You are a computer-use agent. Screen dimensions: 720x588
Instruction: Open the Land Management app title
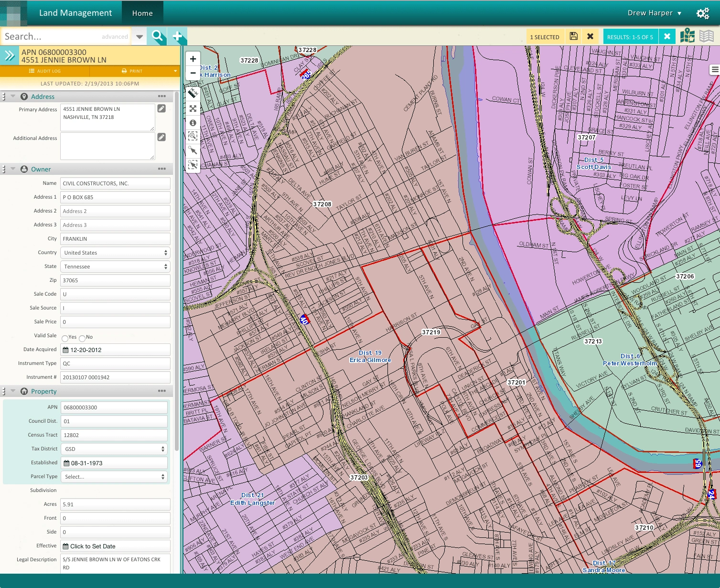pos(75,13)
